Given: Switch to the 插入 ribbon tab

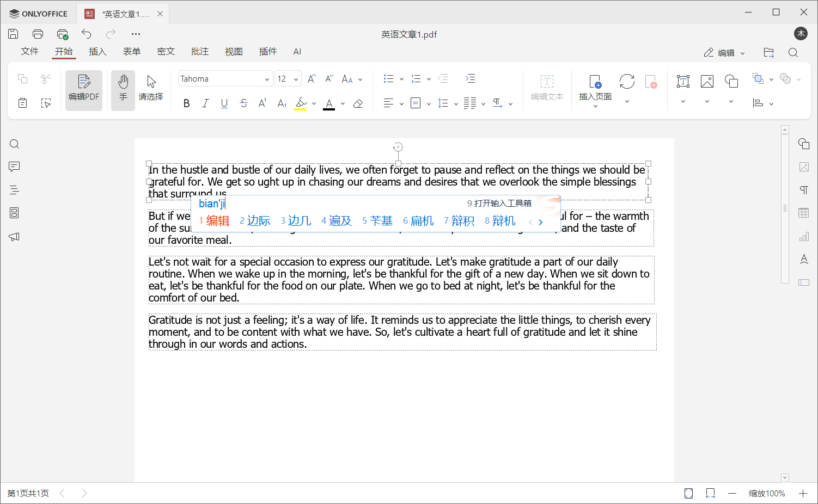Looking at the screenshot, I should tap(97, 52).
